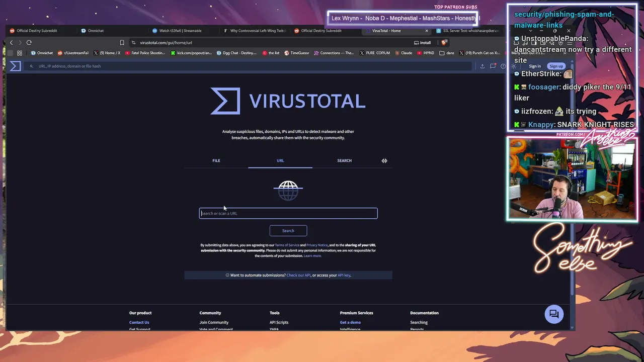Open the API key link
This screenshot has height=362, width=644.
[x=344, y=276]
